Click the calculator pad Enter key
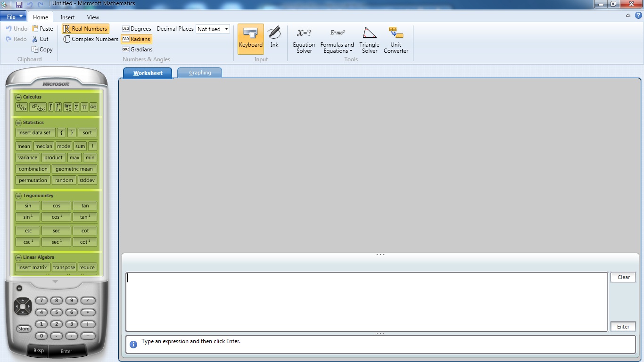Image resolution: width=644 pixels, height=362 pixels. [66, 351]
